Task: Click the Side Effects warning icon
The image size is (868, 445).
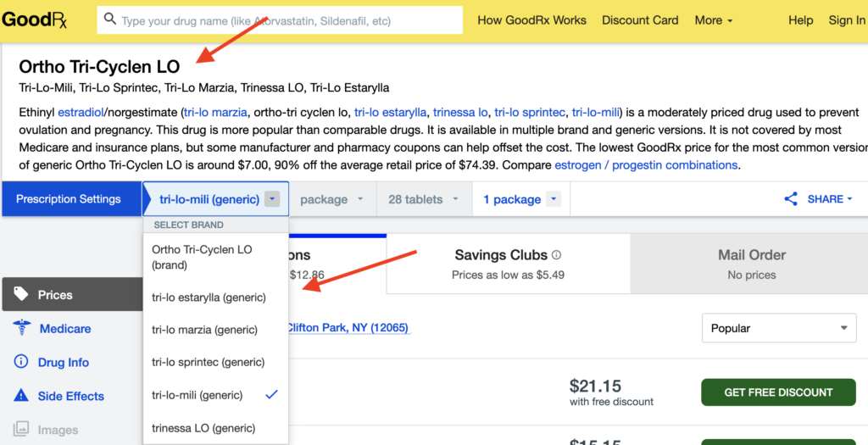Action: 20,395
